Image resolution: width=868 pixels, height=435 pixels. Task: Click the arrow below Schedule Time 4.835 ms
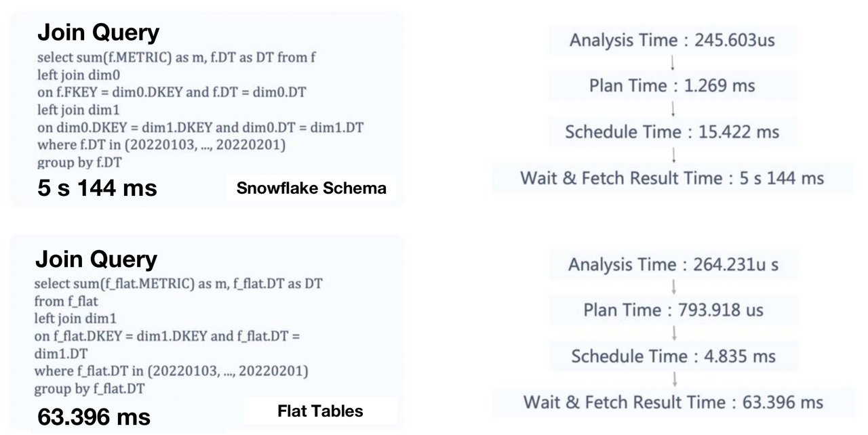coord(673,379)
